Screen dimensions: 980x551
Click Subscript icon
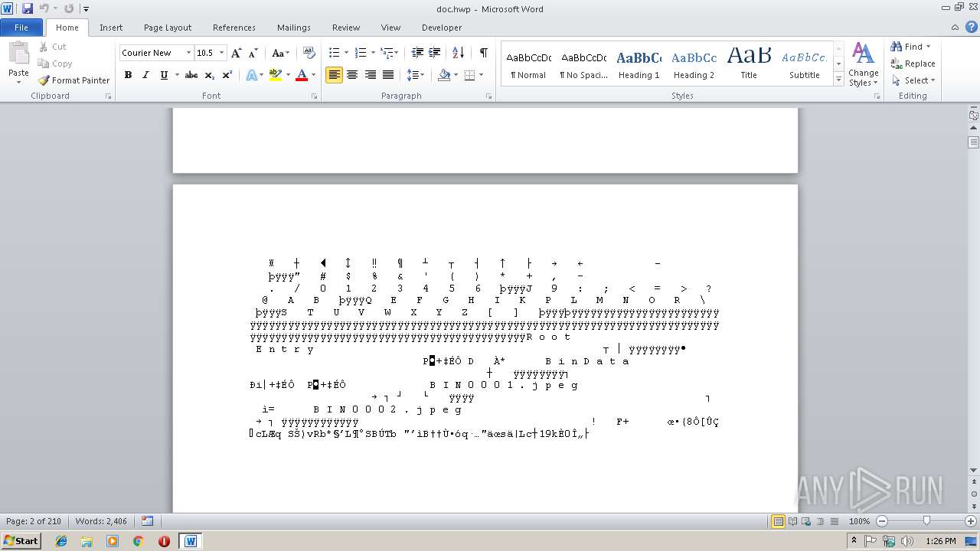[x=210, y=75]
